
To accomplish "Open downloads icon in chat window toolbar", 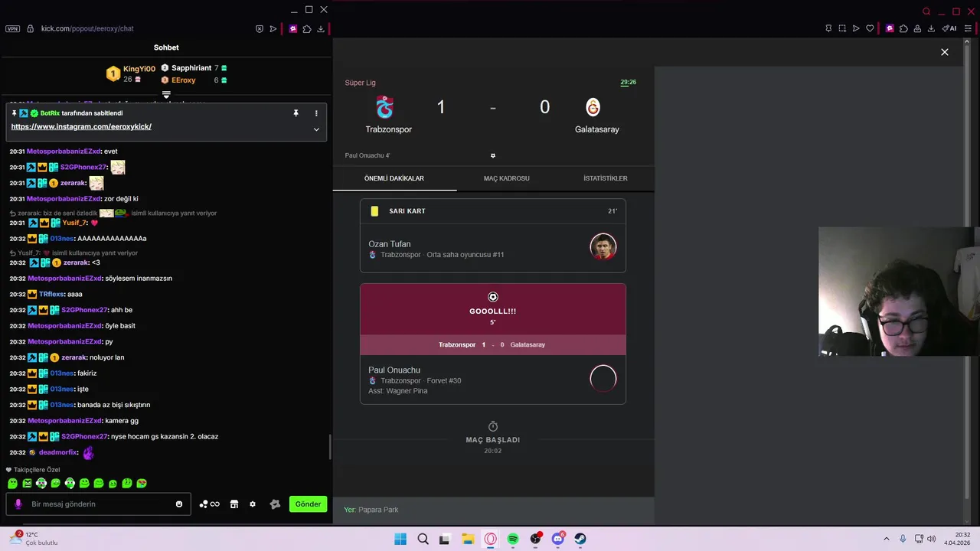I will click(x=321, y=29).
